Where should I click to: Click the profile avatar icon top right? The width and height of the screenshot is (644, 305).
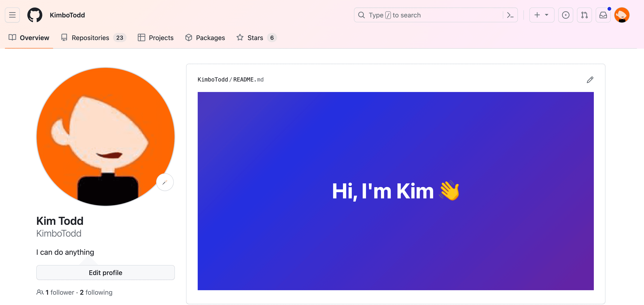tap(622, 15)
